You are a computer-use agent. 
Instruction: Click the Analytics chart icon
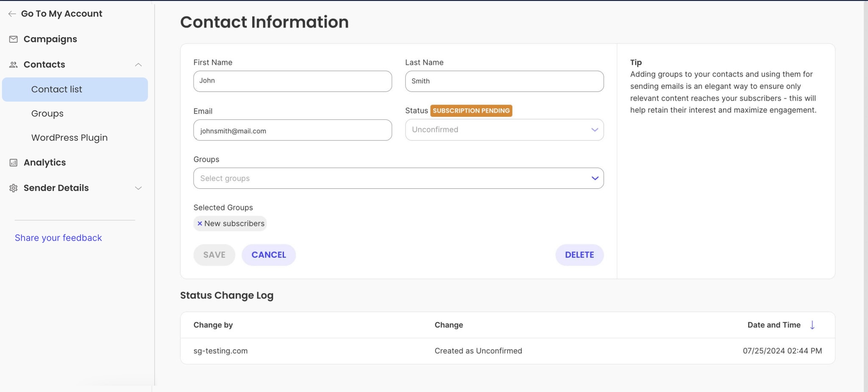[14, 163]
